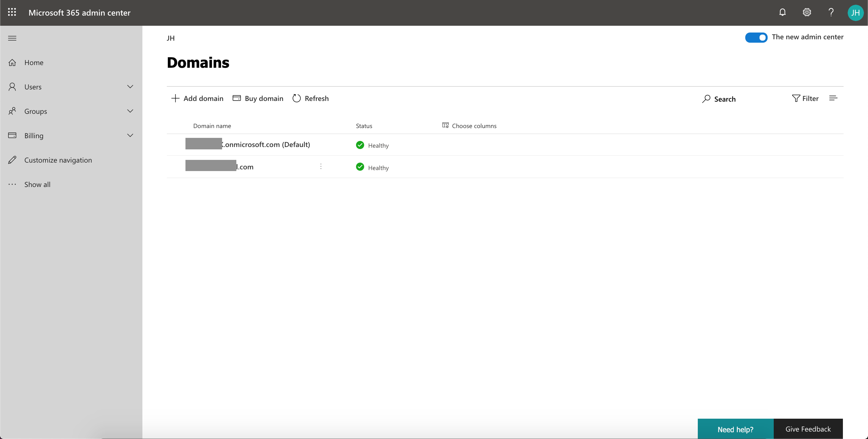Click the list layout icon beside Filter

pos(833,98)
